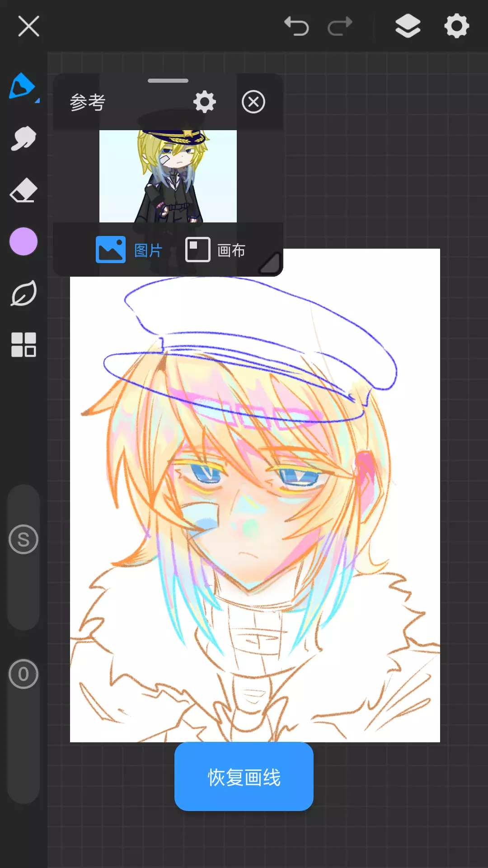Screen dimensions: 488x868
Task: Switch reference to 图片 tab
Action: tap(129, 250)
